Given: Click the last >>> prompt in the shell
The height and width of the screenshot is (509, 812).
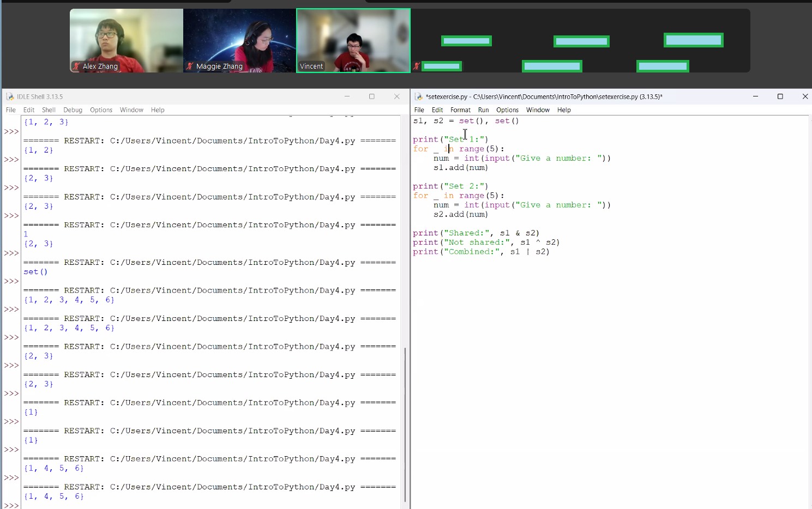Looking at the screenshot, I should (x=11, y=505).
